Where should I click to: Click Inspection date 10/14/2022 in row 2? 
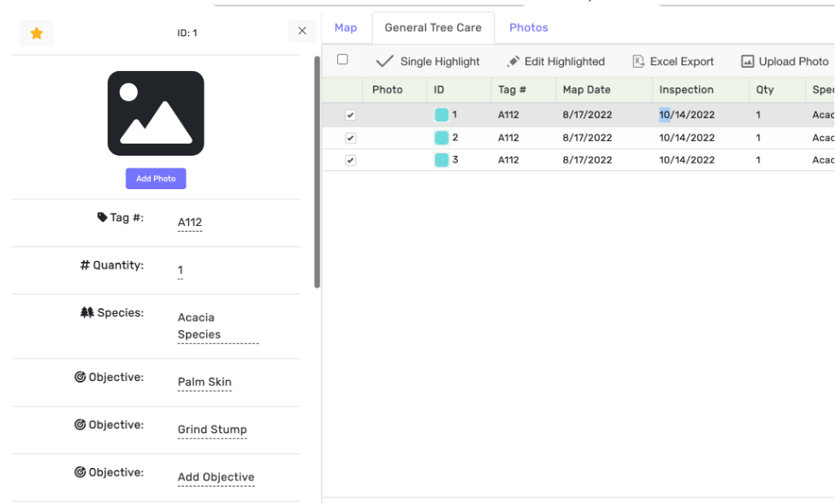pyautogui.click(x=687, y=138)
